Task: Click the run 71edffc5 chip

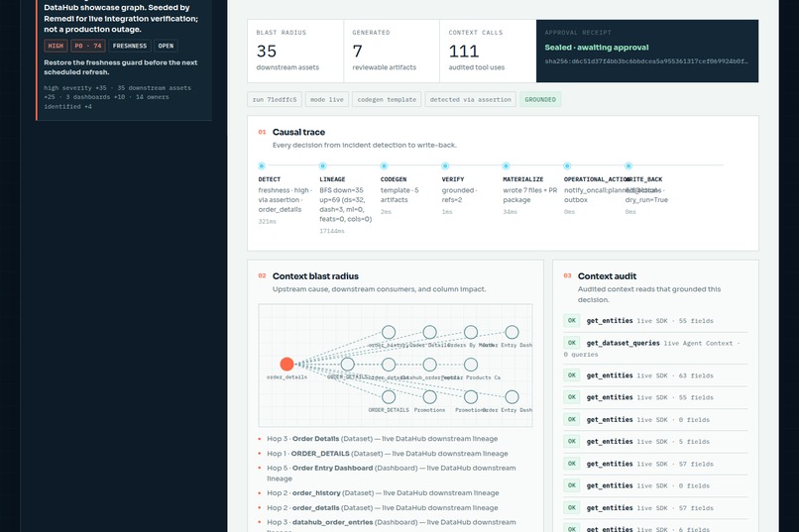Action: (x=275, y=99)
